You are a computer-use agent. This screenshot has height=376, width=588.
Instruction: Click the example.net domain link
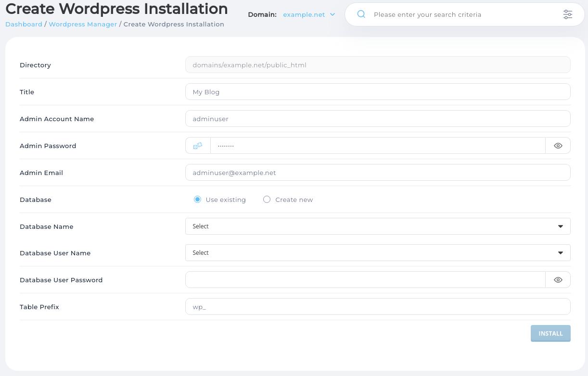pyautogui.click(x=304, y=14)
